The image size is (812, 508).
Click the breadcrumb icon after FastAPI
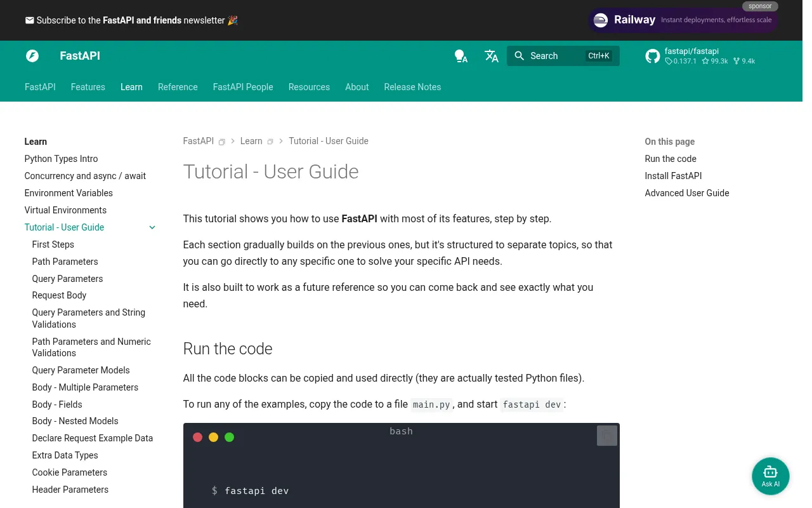(222, 142)
